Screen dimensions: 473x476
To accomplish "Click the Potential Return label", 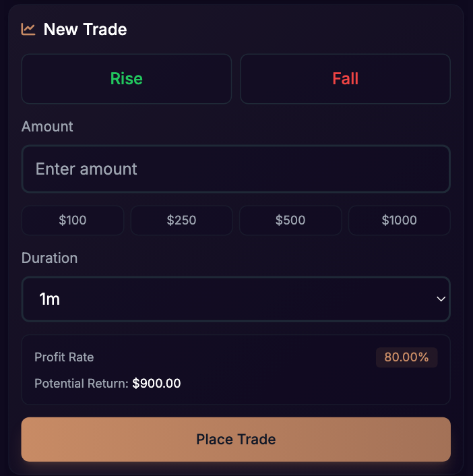I will 81,384.
